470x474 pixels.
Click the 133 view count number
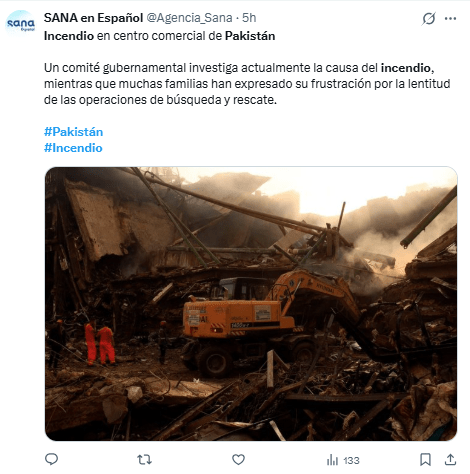tap(351, 461)
